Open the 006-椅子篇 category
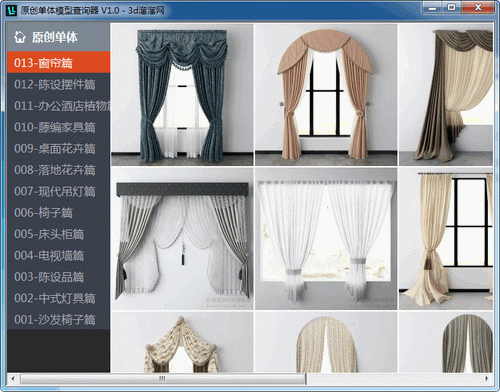The width and height of the screenshot is (500, 392). pyautogui.click(x=58, y=212)
